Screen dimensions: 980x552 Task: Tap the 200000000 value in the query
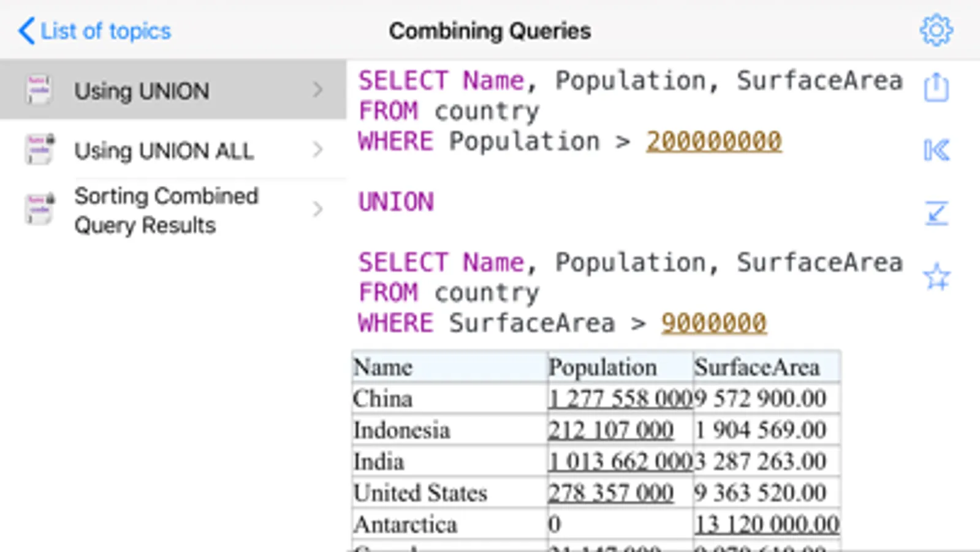[x=714, y=142]
